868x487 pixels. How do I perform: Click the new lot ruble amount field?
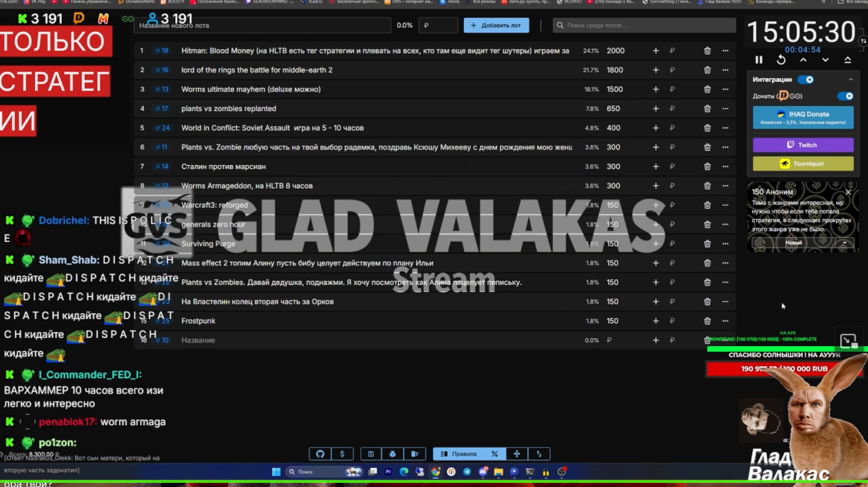[438, 25]
